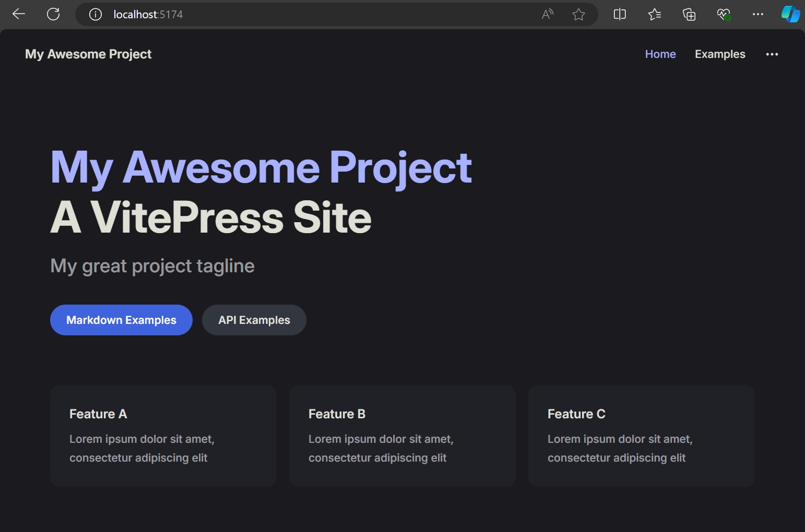Select the Feature C card
The height and width of the screenshot is (532, 805).
click(x=642, y=436)
